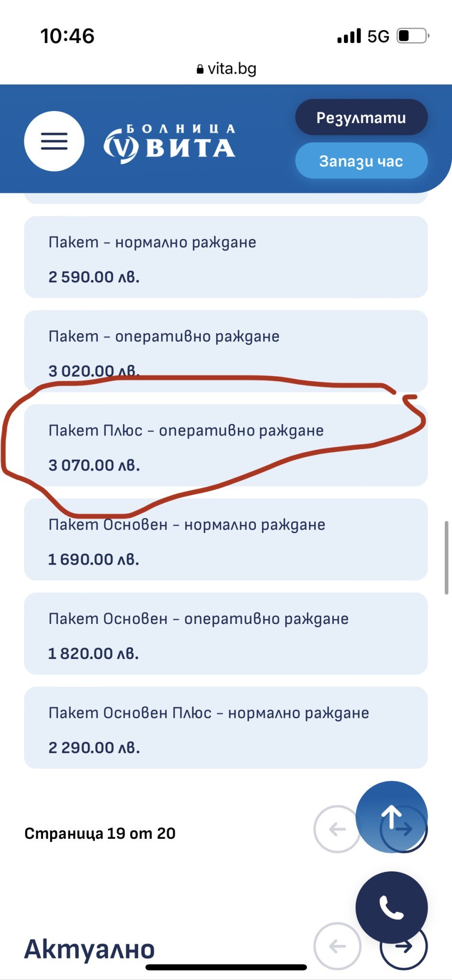
Task: Tap the phone call floating button
Action: pos(391,907)
